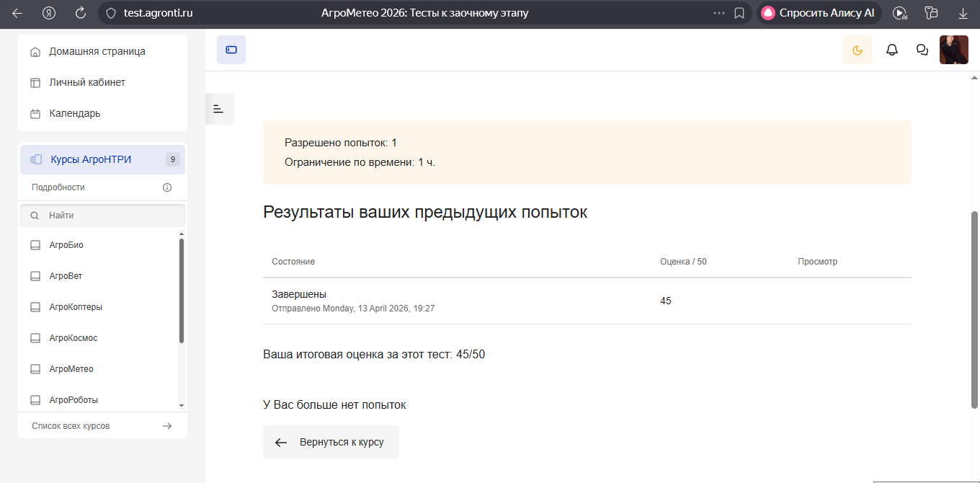
Task: Toggle the sidebar panel button
Action: (x=231, y=50)
